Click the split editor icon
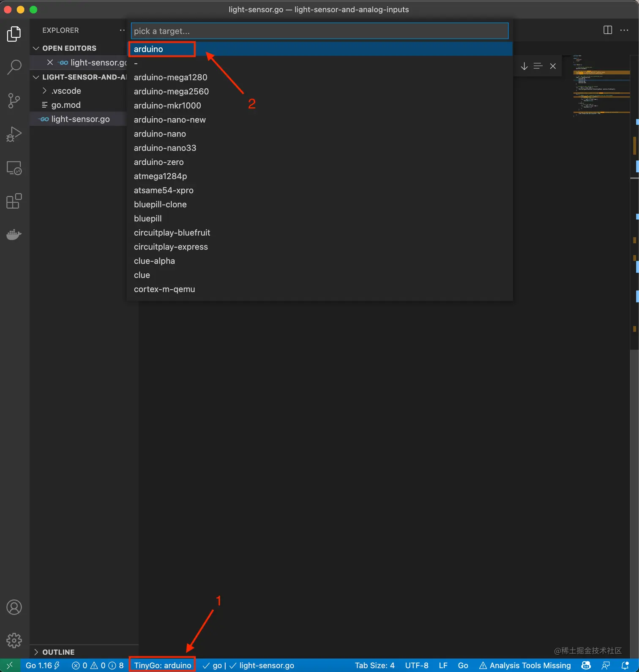 click(x=608, y=30)
